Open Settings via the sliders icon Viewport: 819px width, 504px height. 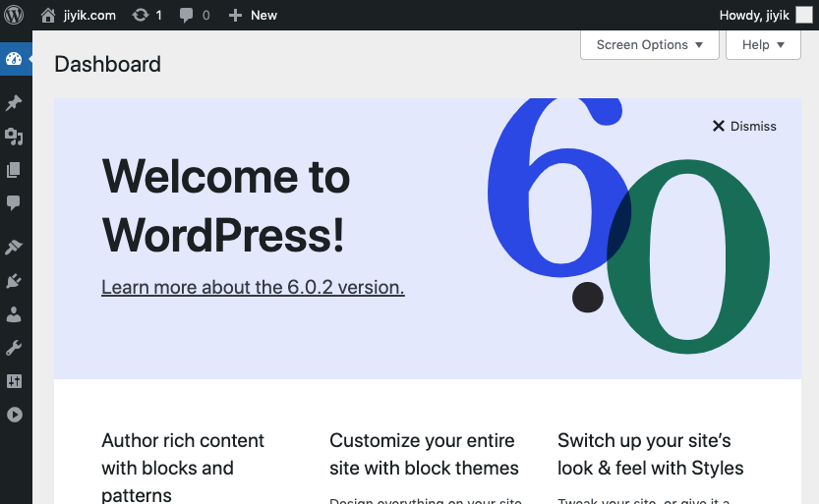[14, 381]
